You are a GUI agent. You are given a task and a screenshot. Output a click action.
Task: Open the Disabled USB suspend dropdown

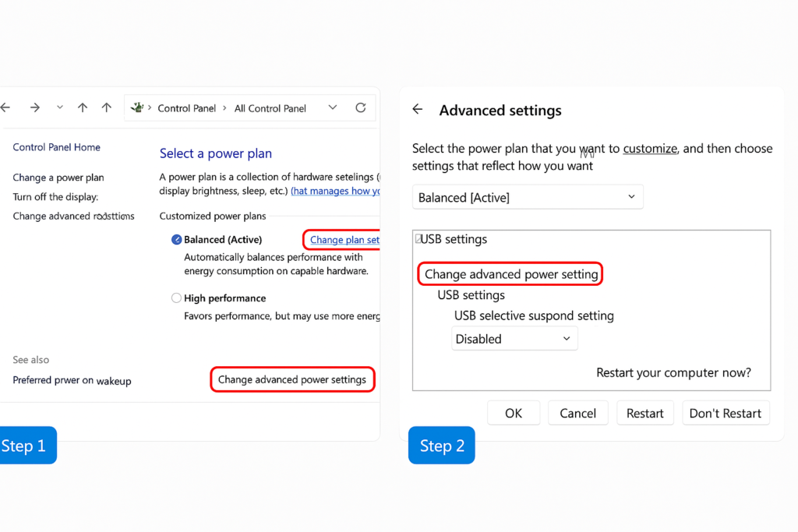coord(514,339)
